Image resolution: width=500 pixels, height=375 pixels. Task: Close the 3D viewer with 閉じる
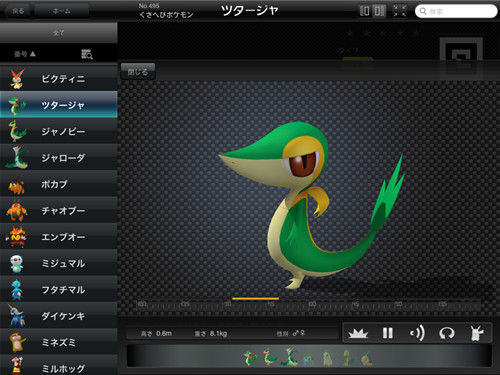138,72
